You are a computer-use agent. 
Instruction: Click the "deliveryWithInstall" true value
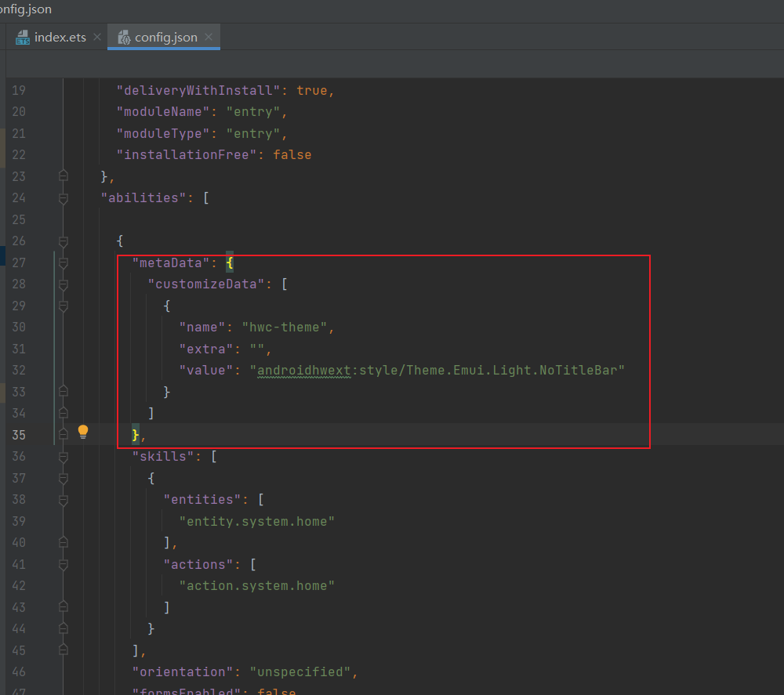(311, 90)
